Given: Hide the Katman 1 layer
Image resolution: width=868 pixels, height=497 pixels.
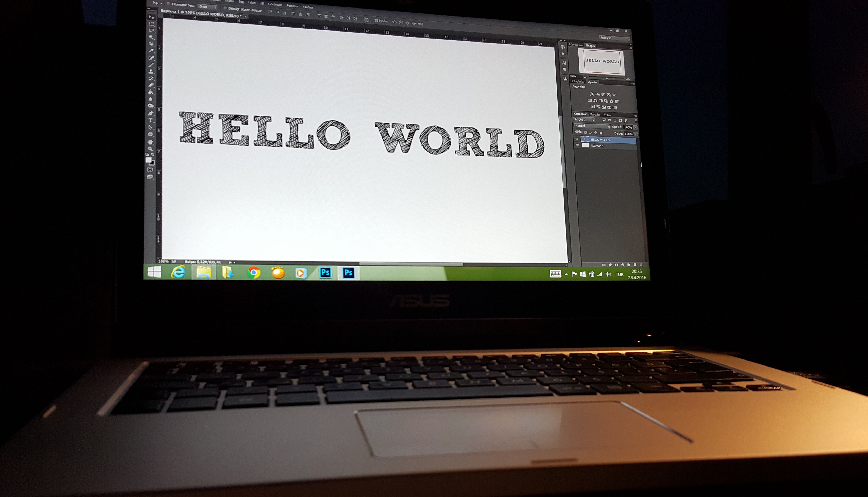Looking at the screenshot, I should pos(578,145).
